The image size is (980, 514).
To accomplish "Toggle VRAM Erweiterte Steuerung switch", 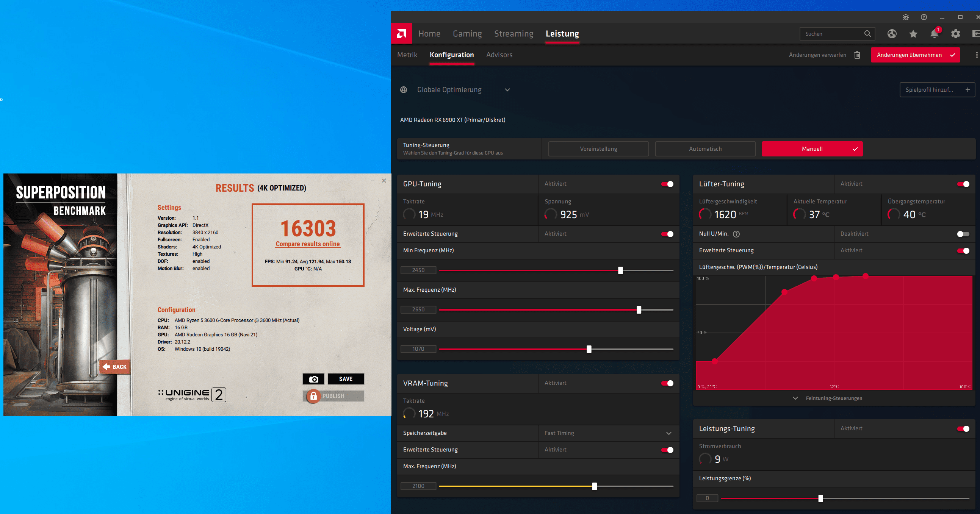I will click(667, 450).
